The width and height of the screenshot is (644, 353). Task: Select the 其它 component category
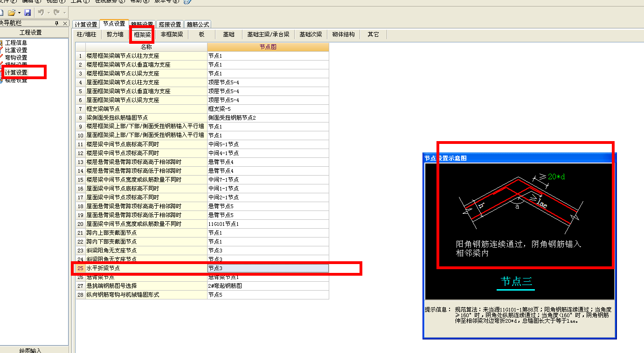(373, 34)
